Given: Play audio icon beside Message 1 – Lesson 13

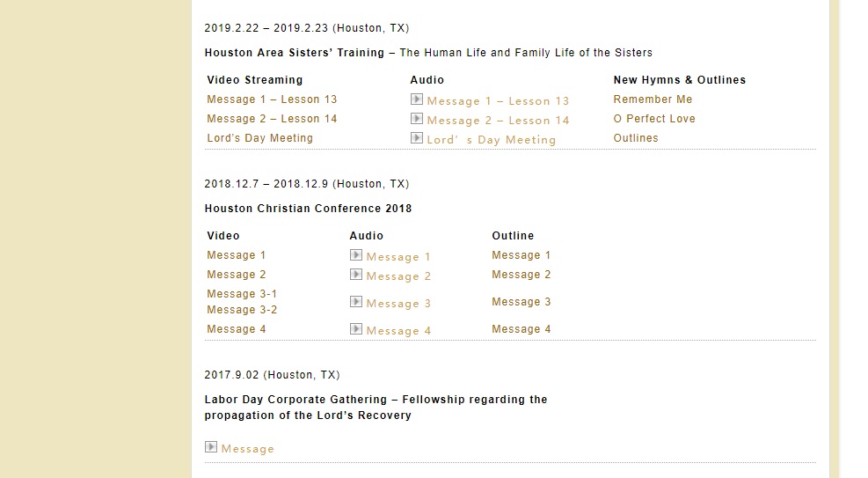Looking at the screenshot, I should coord(417,99).
